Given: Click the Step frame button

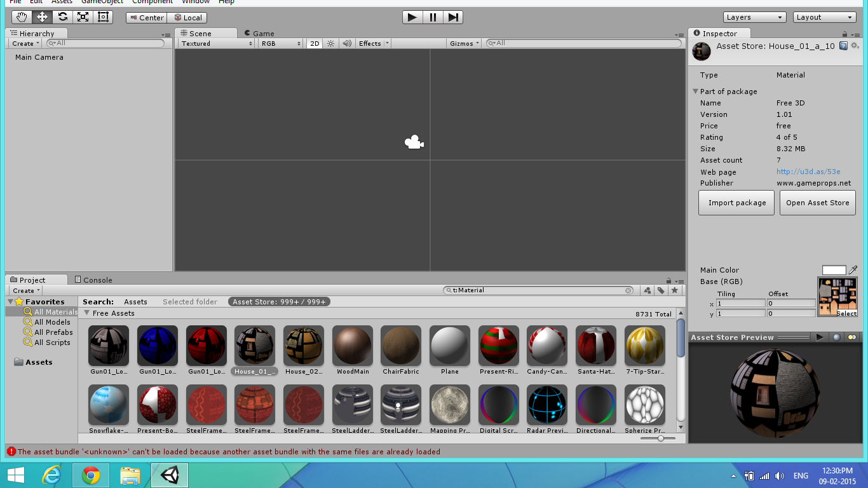Looking at the screenshot, I should (453, 17).
